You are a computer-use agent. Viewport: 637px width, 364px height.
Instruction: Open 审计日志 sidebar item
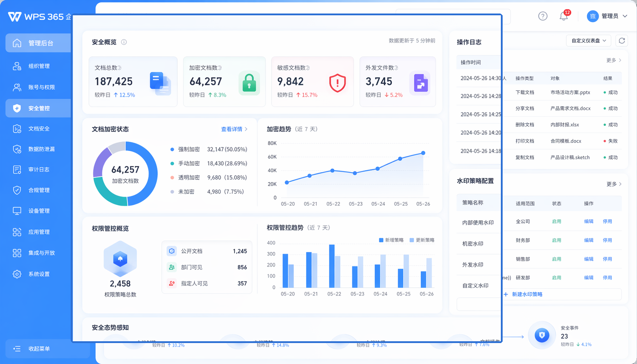[38, 170]
